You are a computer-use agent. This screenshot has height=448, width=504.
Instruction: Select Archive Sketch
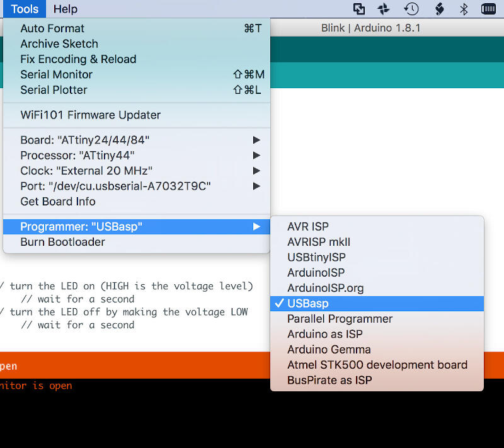click(x=137, y=43)
